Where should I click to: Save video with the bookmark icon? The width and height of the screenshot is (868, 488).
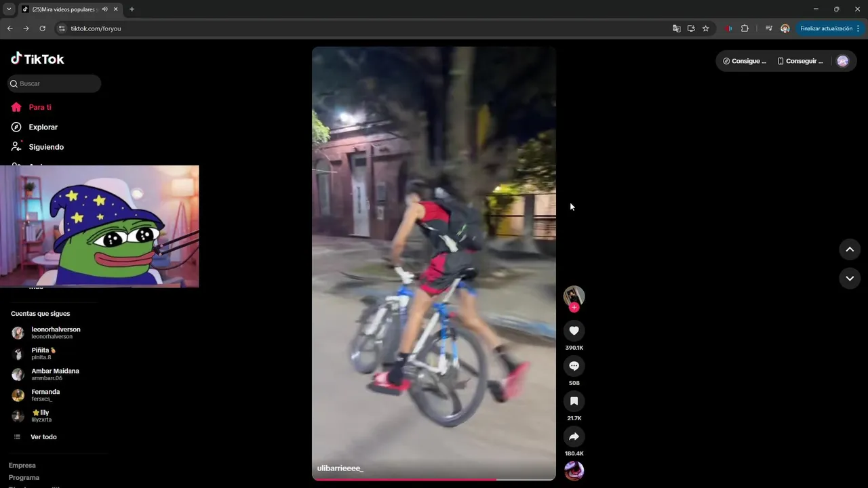pos(574,401)
